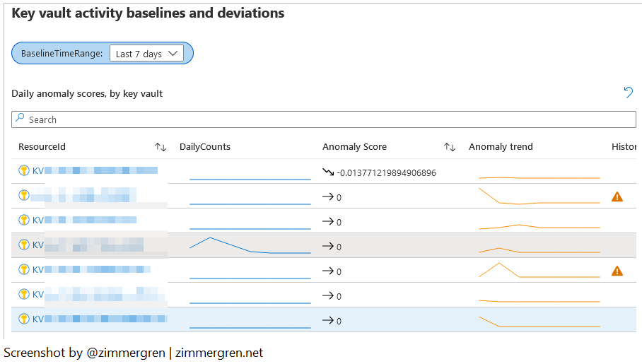Click the fifth row anomaly trend sparkline
Screen dimensions: 642x364
click(x=539, y=271)
